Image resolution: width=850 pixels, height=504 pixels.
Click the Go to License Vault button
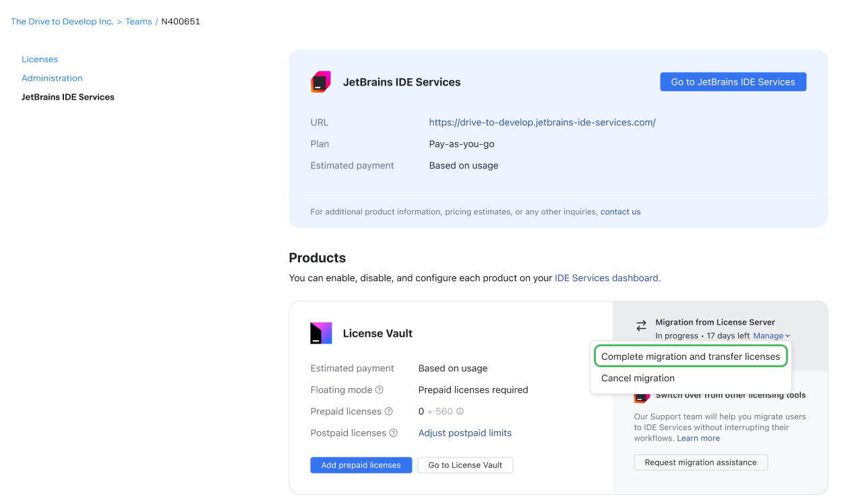[465, 465]
